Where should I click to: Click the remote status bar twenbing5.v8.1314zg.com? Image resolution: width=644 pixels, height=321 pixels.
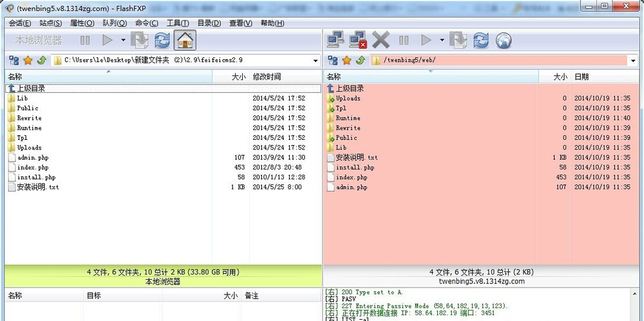[x=481, y=282]
